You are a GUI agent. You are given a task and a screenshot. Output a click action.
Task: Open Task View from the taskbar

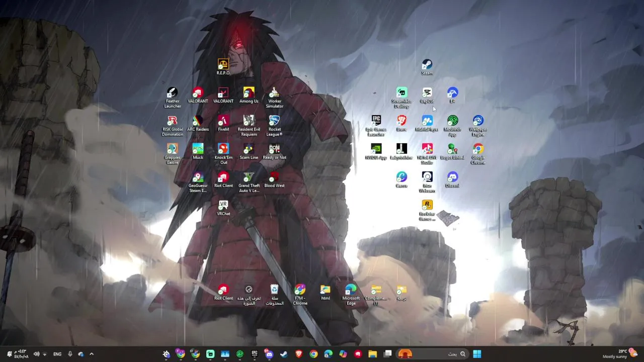pyautogui.click(x=387, y=354)
